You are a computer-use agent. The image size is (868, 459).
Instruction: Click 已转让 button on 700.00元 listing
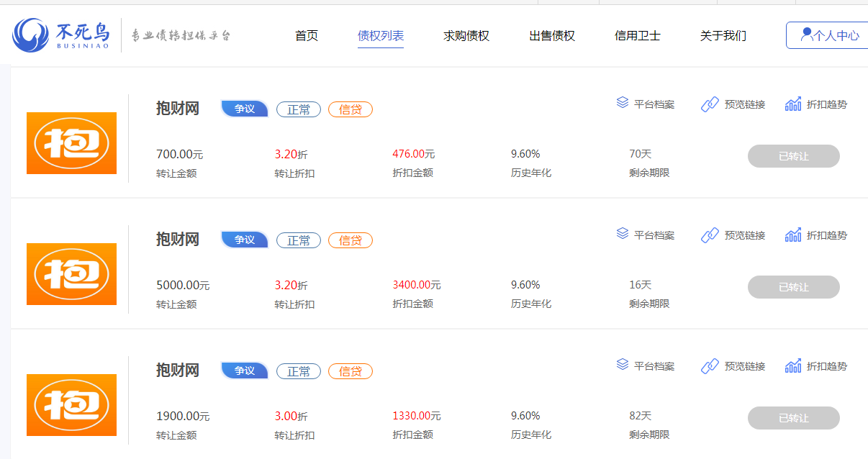click(x=794, y=156)
